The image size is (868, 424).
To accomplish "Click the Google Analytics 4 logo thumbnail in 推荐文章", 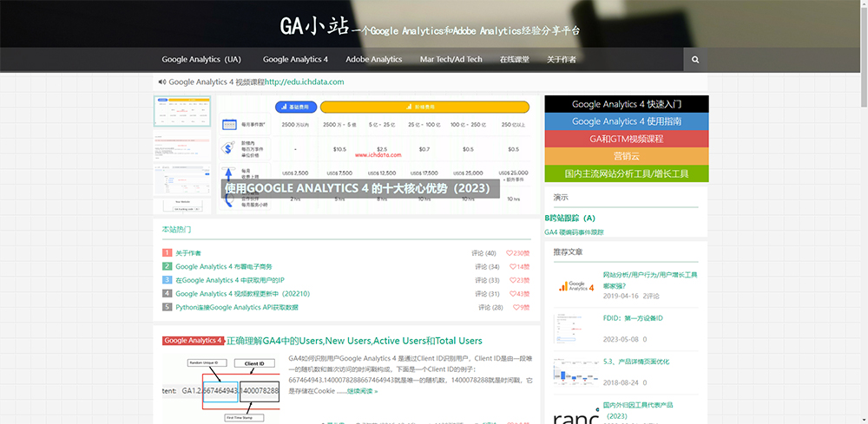I will coord(575,286).
